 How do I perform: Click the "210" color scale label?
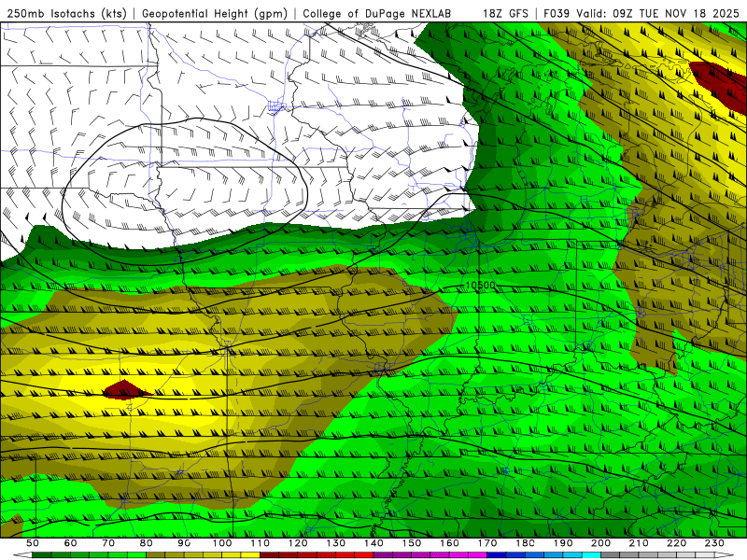click(639, 543)
